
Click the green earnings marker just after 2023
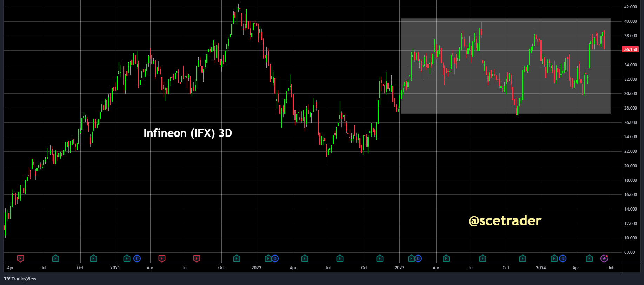[x=411, y=259]
